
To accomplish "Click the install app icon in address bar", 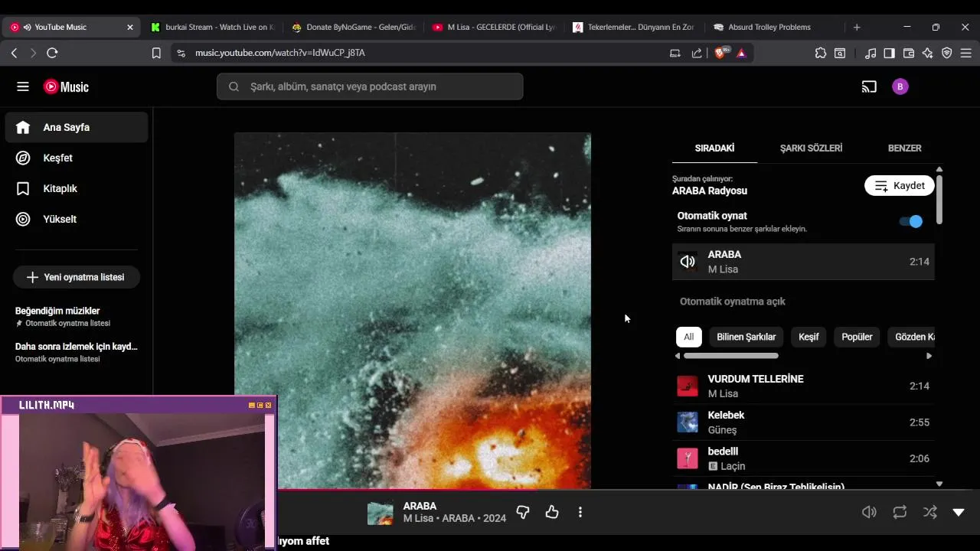I will pyautogui.click(x=675, y=53).
